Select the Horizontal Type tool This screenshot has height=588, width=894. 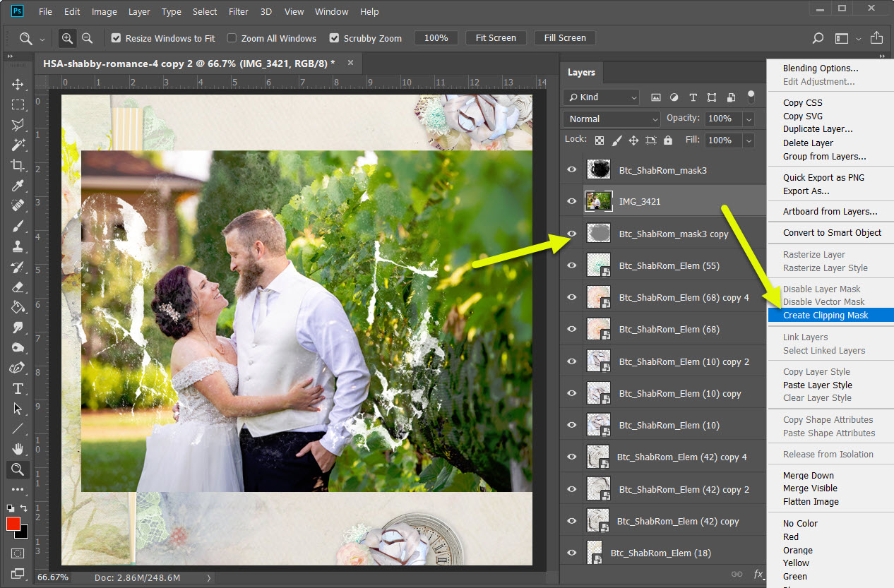(x=18, y=389)
